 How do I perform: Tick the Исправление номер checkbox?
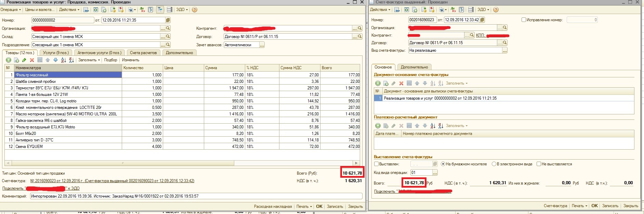(x=524, y=20)
